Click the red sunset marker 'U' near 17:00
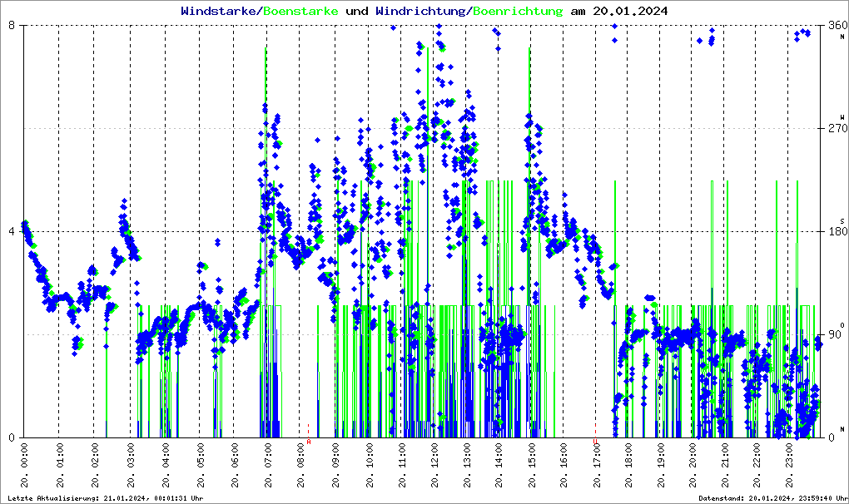 point(596,442)
